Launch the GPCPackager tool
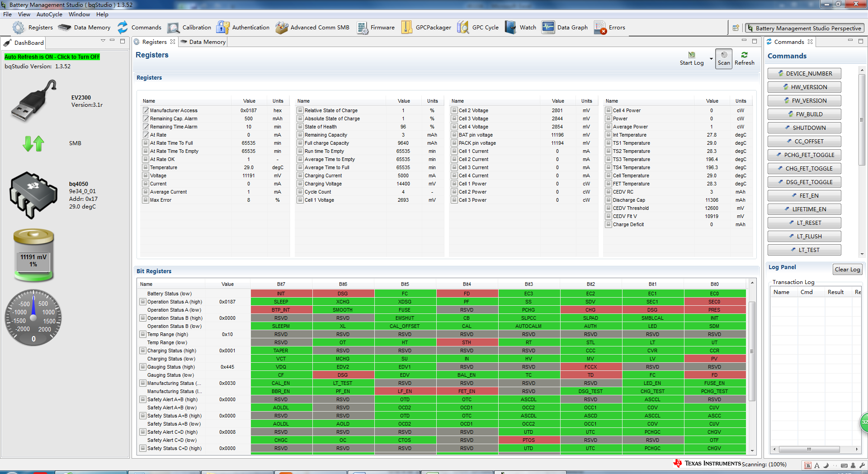This screenshot has height=474, width=868. tap(406, 28)
